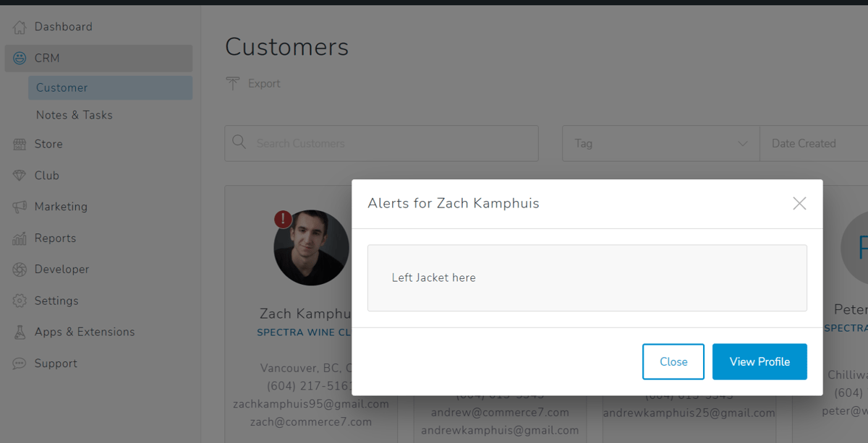The image size is (868, 443).
Task: Click the Reports bar chart icon
Action: pyautogui.click(x=20, y=238)
